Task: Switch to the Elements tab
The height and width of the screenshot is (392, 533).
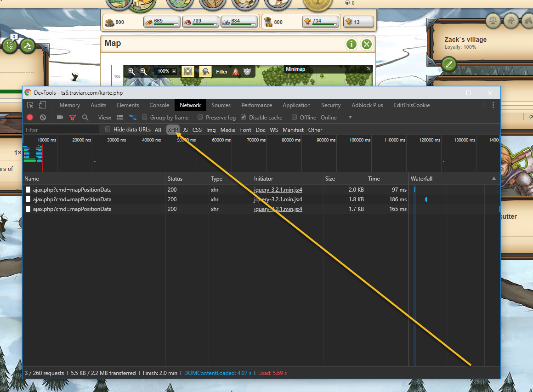Action: coord(128,105)
